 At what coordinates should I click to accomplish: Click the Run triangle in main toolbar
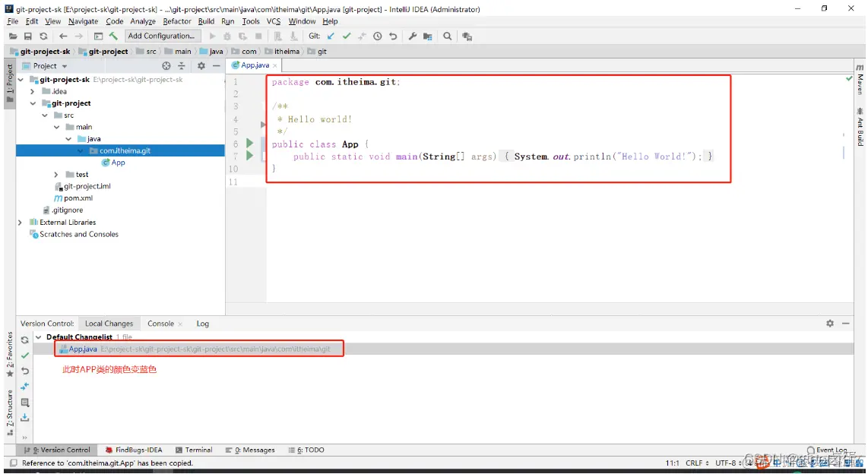[x=212, y=36]
